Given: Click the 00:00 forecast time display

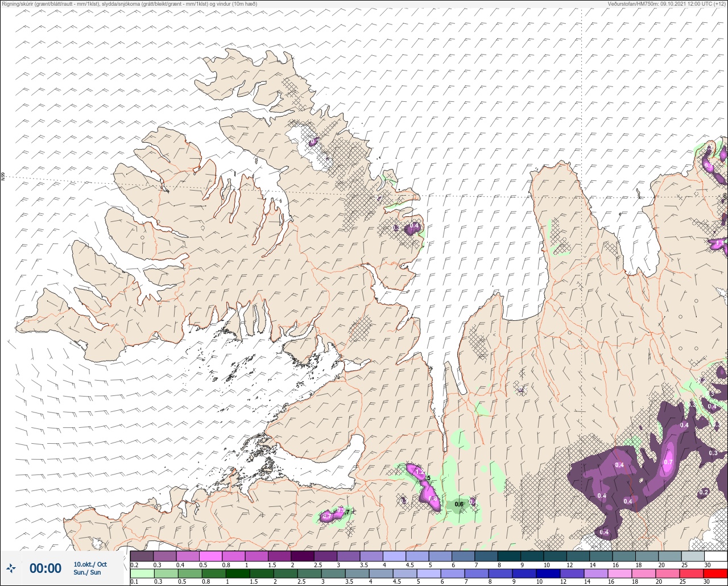Looking at the screenshot, I should [45, 568].
